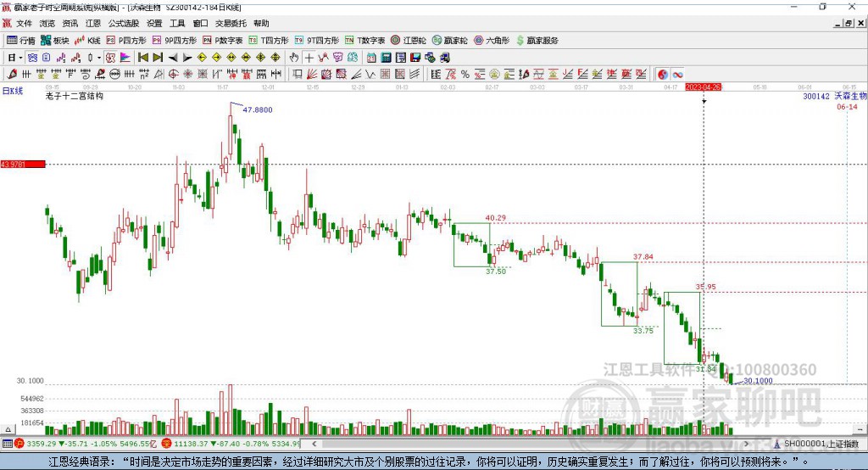This screenshot has height=470, width=868.
Task: Click the 47.8800 peak price label
Action: click(258, 109)
